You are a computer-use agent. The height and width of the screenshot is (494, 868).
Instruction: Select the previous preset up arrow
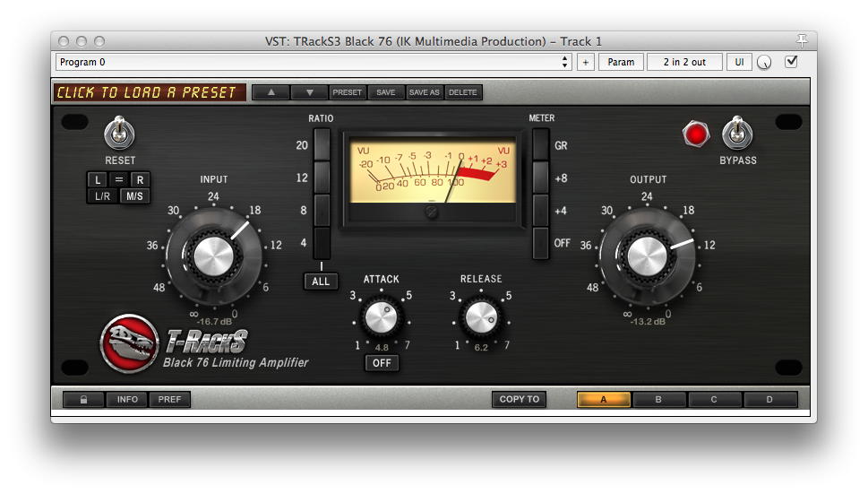[271, 92]
